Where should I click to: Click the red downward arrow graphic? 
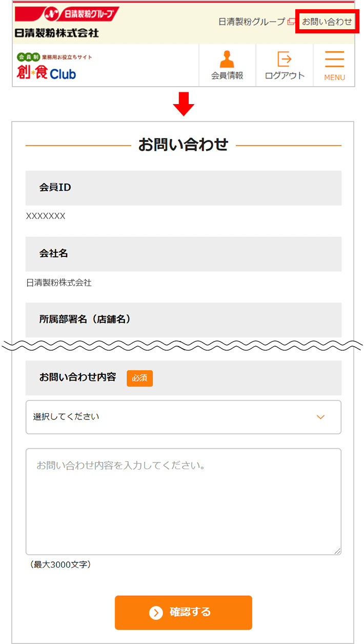(184, 104)
